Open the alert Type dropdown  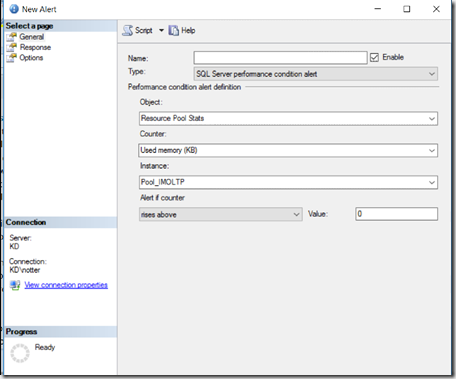(x=315, y=74)
